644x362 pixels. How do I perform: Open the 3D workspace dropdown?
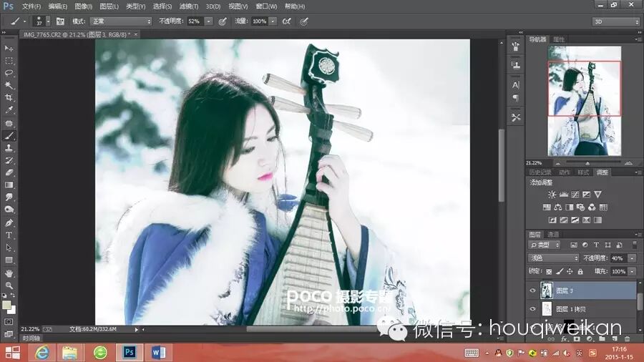pos(615,21)
